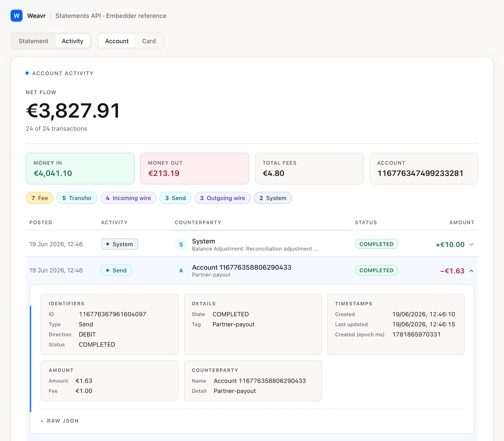Click the Money Out €213.19 card
Screen dimensions: 504x441
pyautogui.click(x=195, y=169)
